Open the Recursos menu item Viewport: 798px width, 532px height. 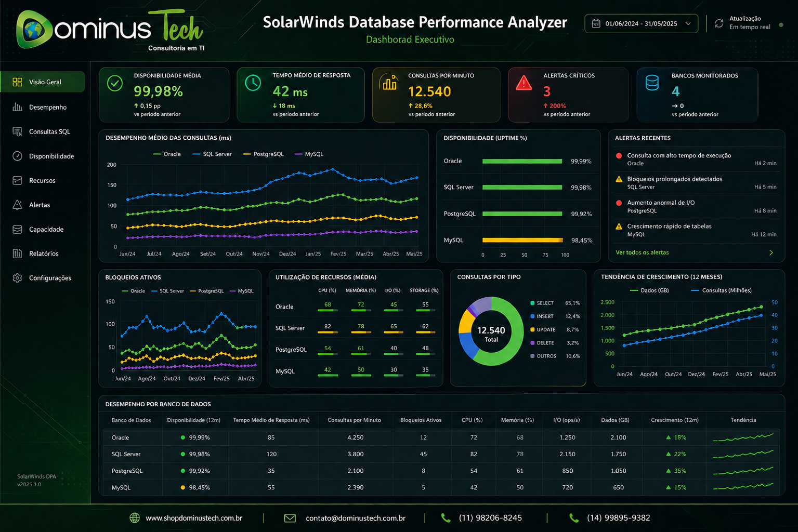43,180
